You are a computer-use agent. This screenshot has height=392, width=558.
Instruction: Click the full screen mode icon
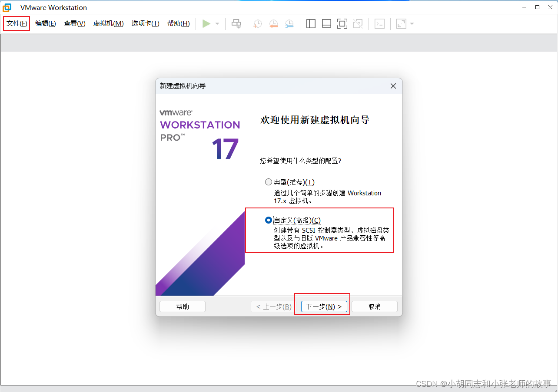coord(342,24)
